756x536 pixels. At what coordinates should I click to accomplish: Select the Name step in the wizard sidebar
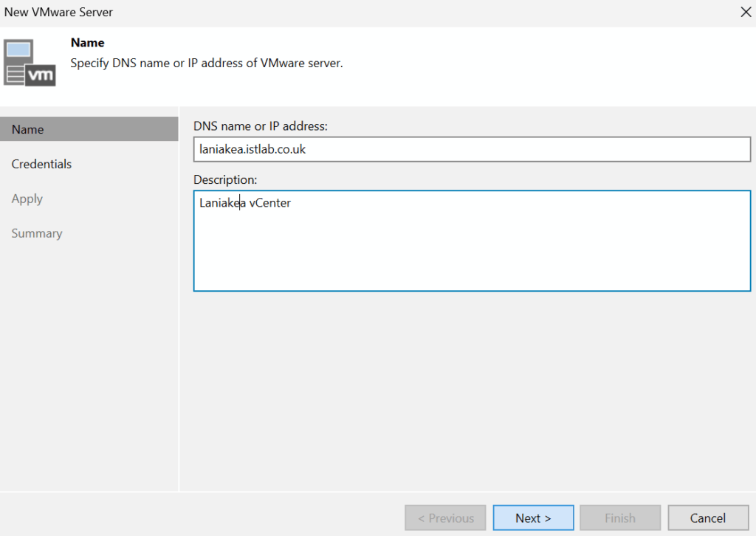[x=89, y=129]
